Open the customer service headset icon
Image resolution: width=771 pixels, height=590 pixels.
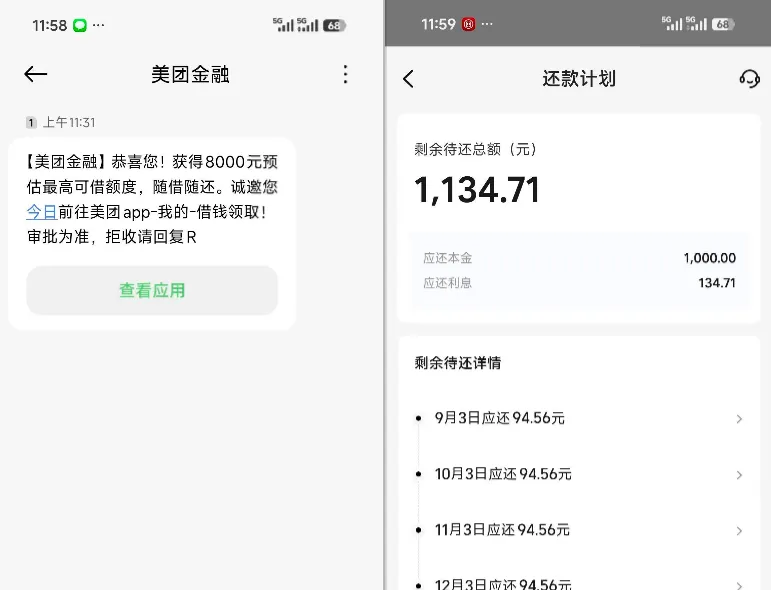pos(749,79)
